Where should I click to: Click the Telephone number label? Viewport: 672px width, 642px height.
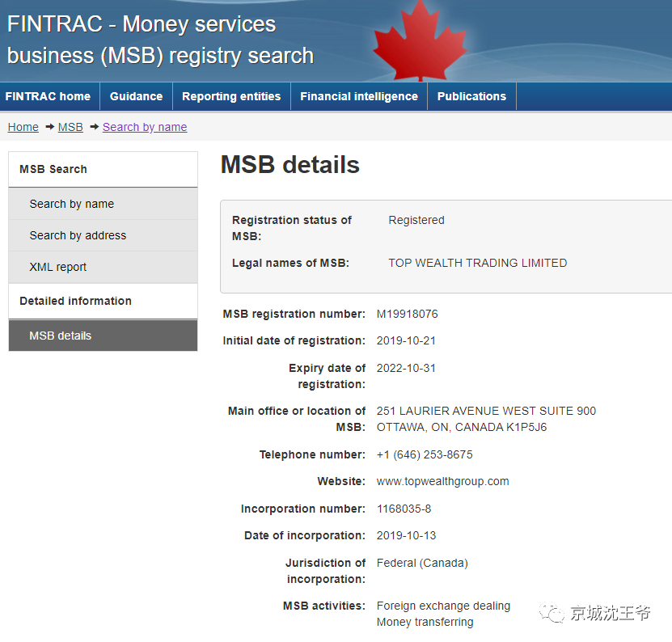point(312,455)
